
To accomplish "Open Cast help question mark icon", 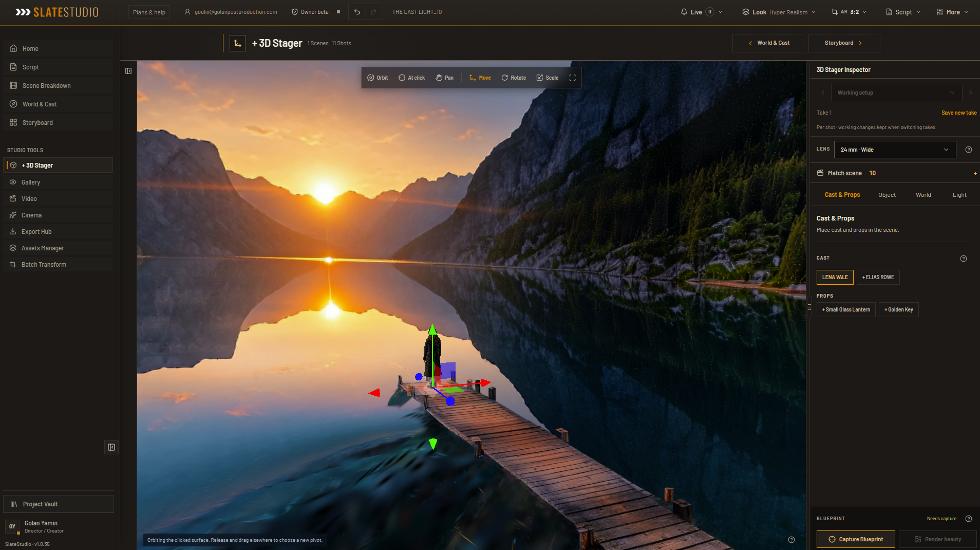I will [x=964, y=259].
